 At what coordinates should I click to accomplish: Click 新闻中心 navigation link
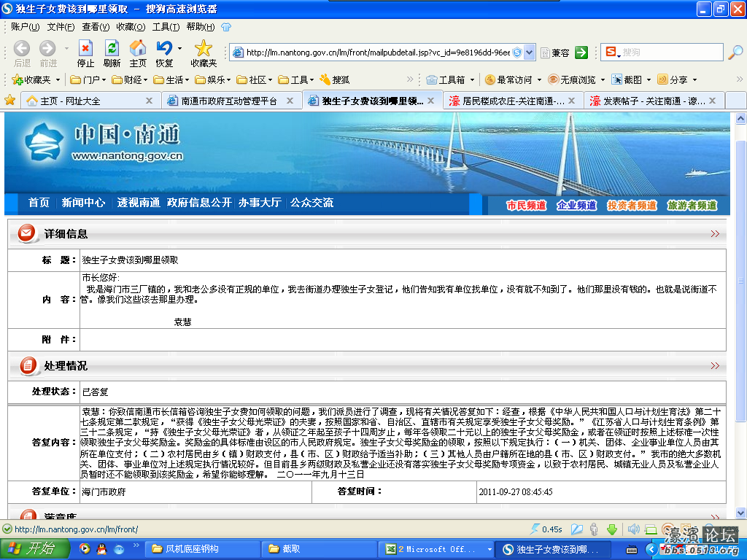[x=83, y=203]
